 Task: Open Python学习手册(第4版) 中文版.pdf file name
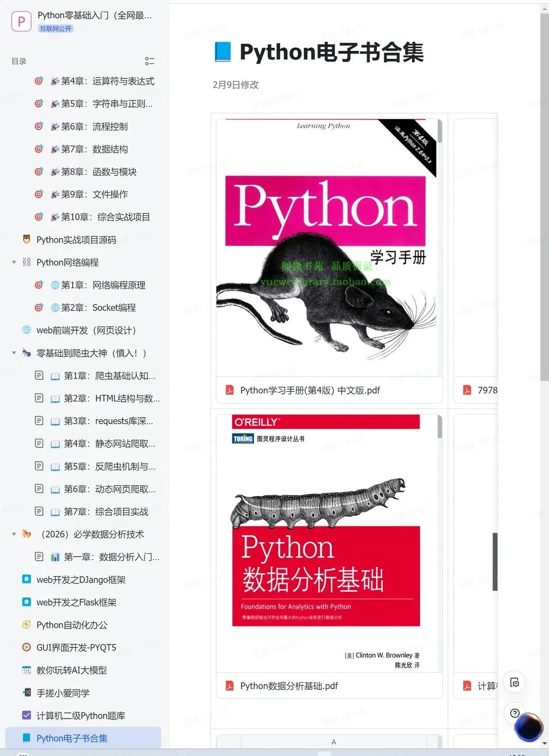(310, 390)
